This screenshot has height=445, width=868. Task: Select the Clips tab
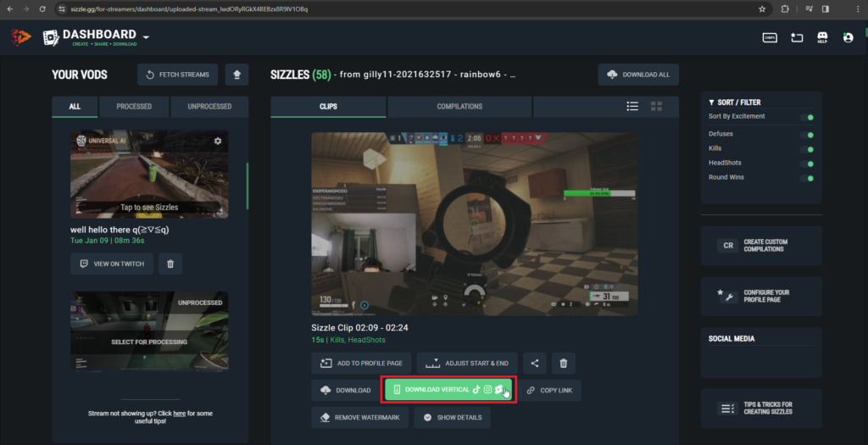tap(328, 107)
